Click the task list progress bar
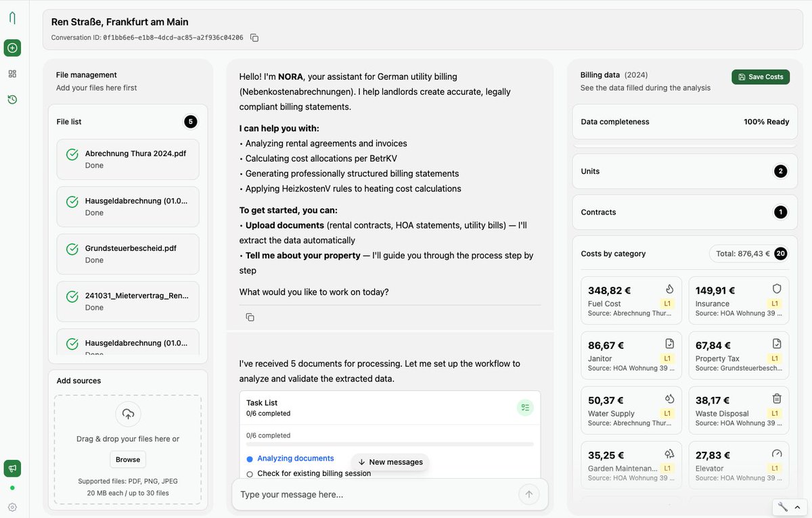Screen dimensions: 812x518 [390, 444]
